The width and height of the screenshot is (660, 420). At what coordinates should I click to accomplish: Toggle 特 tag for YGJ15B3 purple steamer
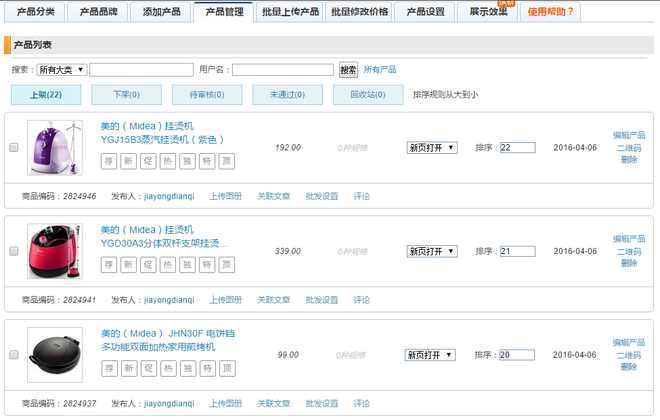click(x=207, y=161)
